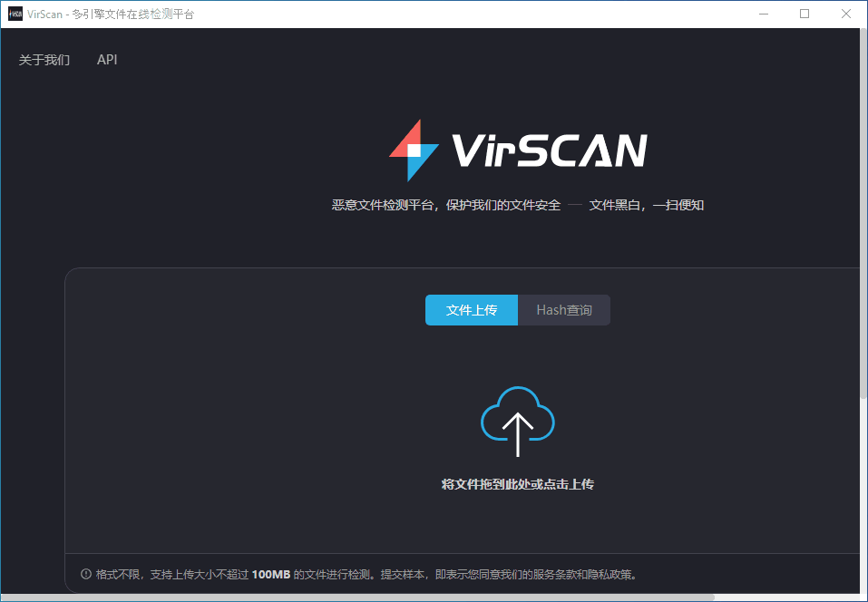Click the vertical scrollbar thumb
Image resolution: width=868 pixels, height=602 pixels.
(863, 213)
